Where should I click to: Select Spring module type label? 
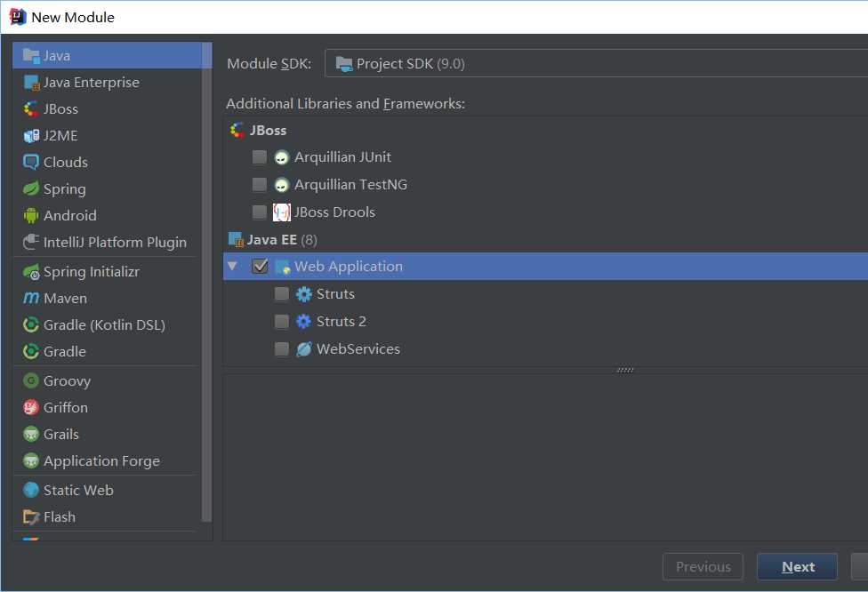pyautogui.click(x=65, y=189)
